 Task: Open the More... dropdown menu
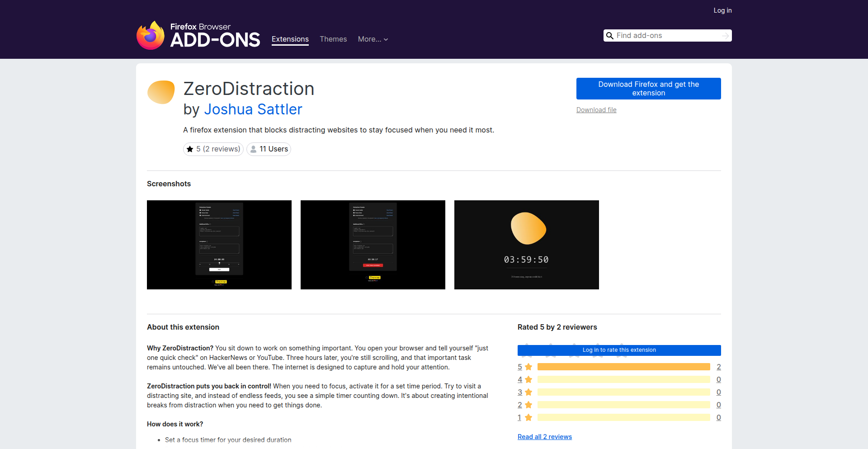click(373, 39)
